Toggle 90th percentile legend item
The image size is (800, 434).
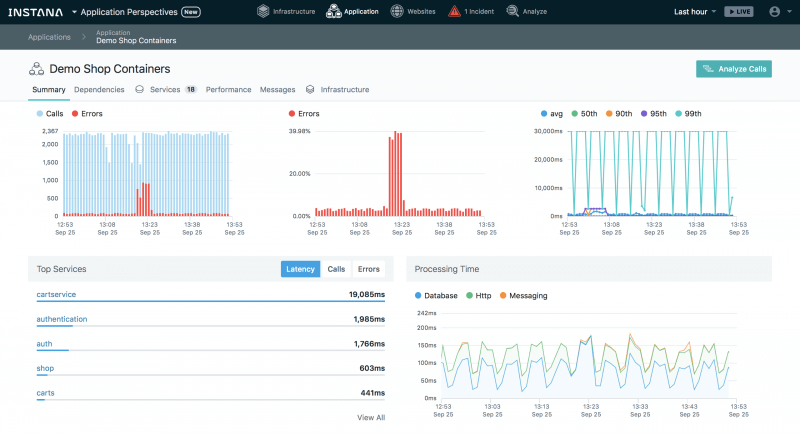pyautogui.click(x=619, y=114)
